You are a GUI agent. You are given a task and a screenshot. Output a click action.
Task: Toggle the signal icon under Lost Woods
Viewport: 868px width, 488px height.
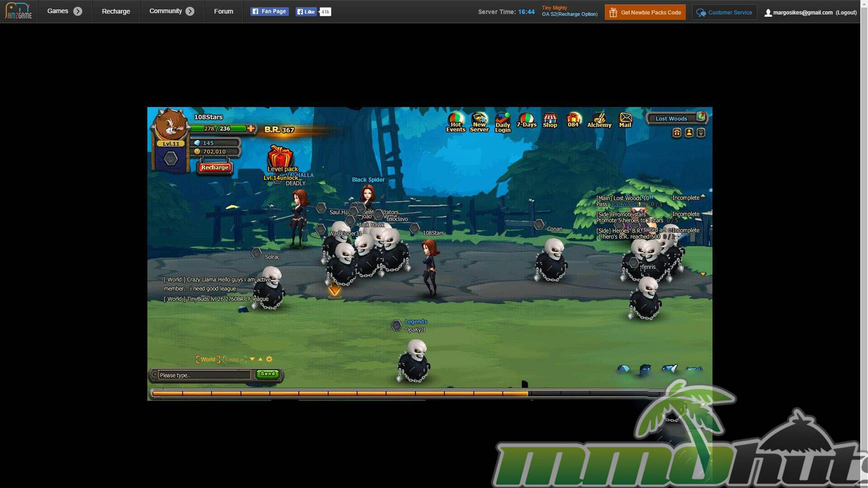(x=701, y=133)
